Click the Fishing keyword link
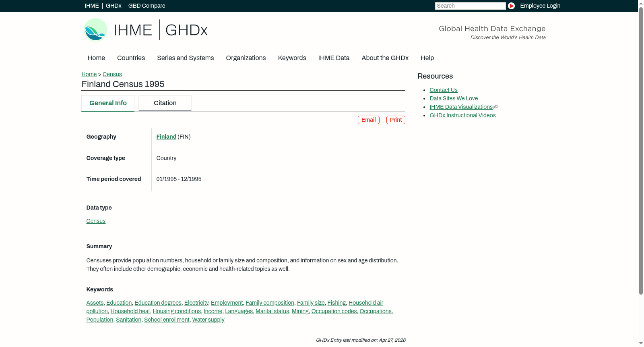The image size is (644, 347). click(x=336, y=303)
